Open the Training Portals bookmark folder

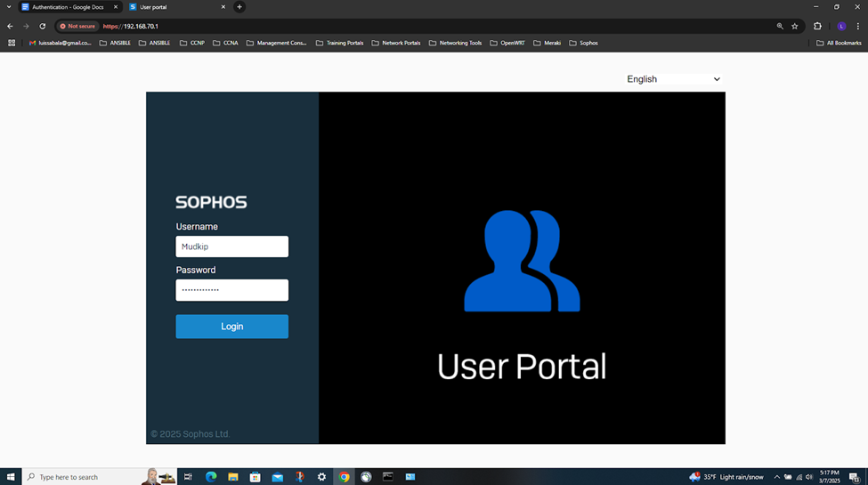[339, 43]
